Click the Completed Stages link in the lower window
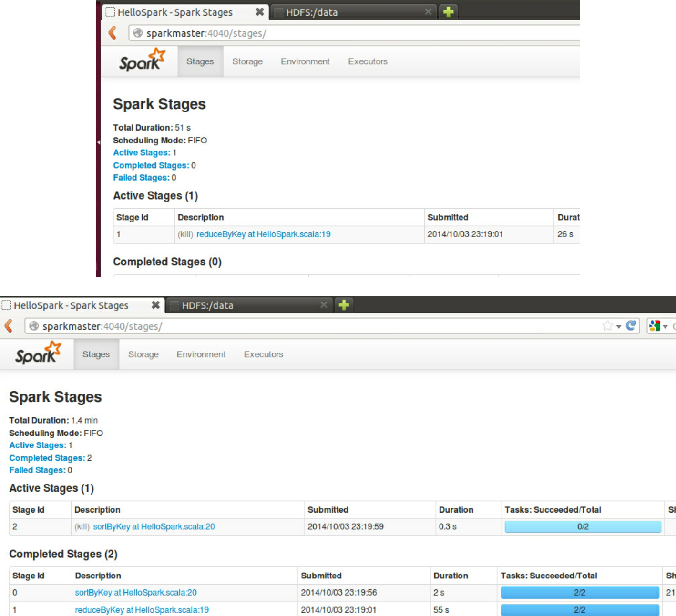Viewport: 676px width, 616px height. click(47, 458)
